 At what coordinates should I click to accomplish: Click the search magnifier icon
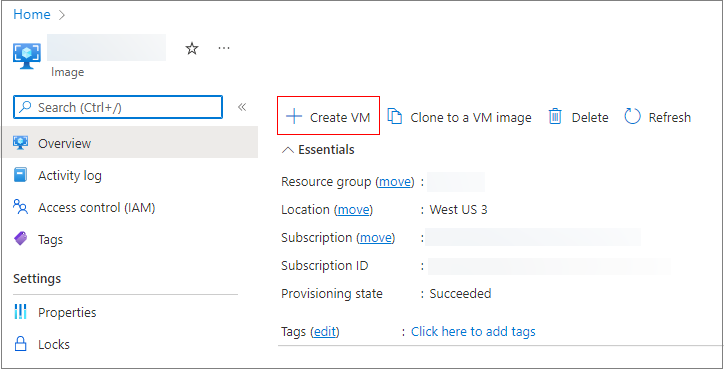tap(26, 108)
